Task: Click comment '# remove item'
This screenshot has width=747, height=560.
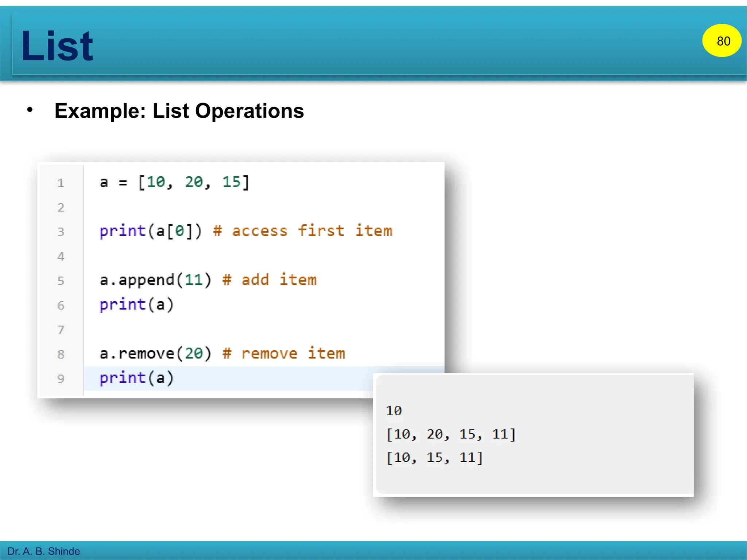Action: 284,353
